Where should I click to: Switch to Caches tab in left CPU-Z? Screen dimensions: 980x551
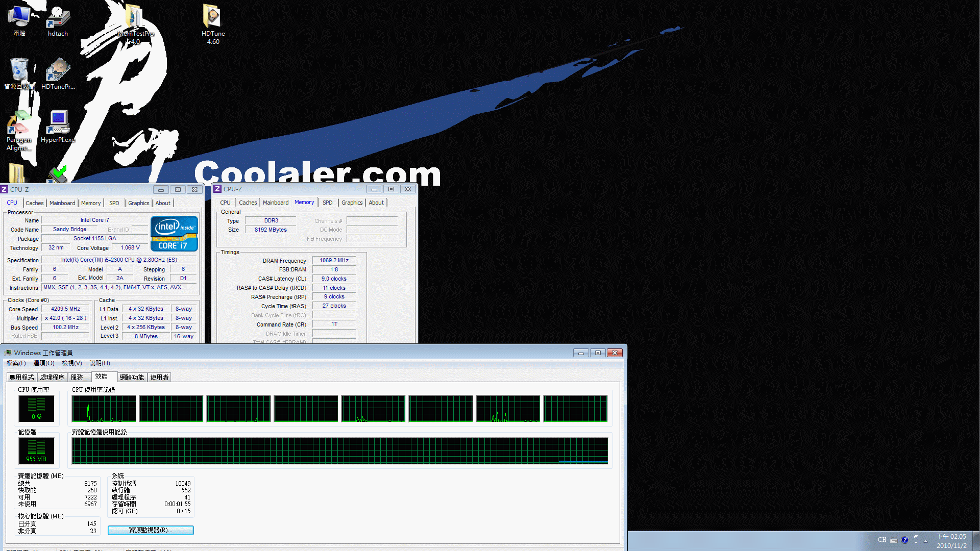coord(35,203)
